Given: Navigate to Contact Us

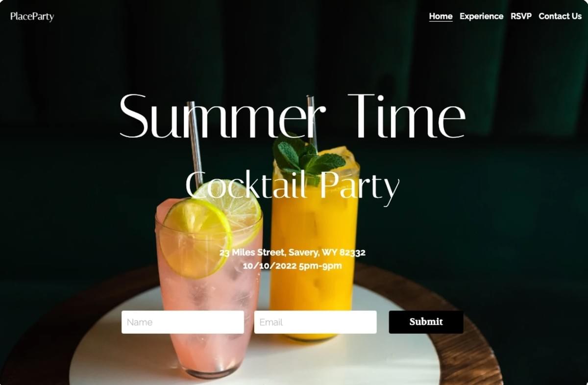Looking at the screenshot, I should pos(560,16).
